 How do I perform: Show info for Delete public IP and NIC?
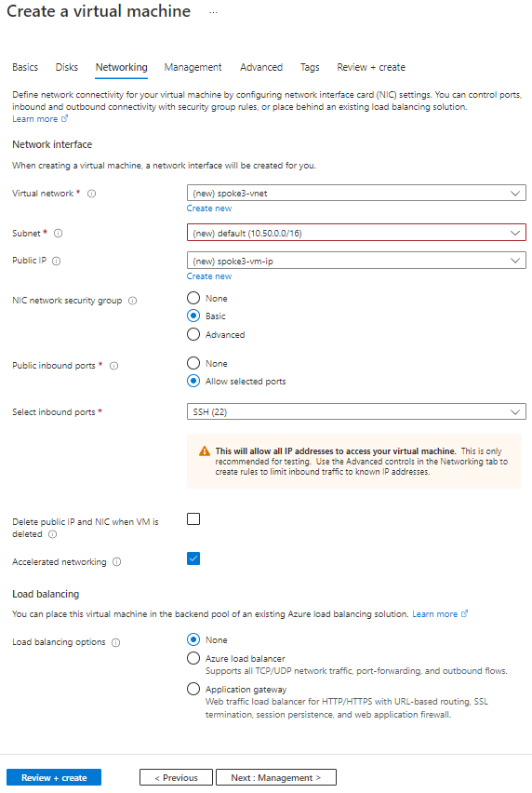click(x=52, y=534)
